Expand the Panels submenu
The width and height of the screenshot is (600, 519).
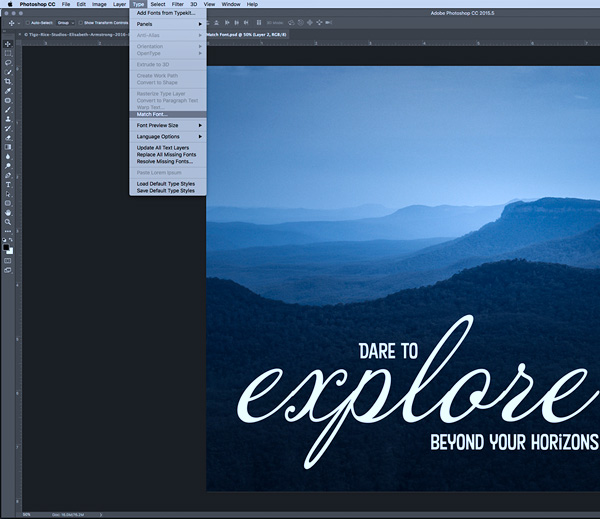pyautogui.click(x=168, y=24)
